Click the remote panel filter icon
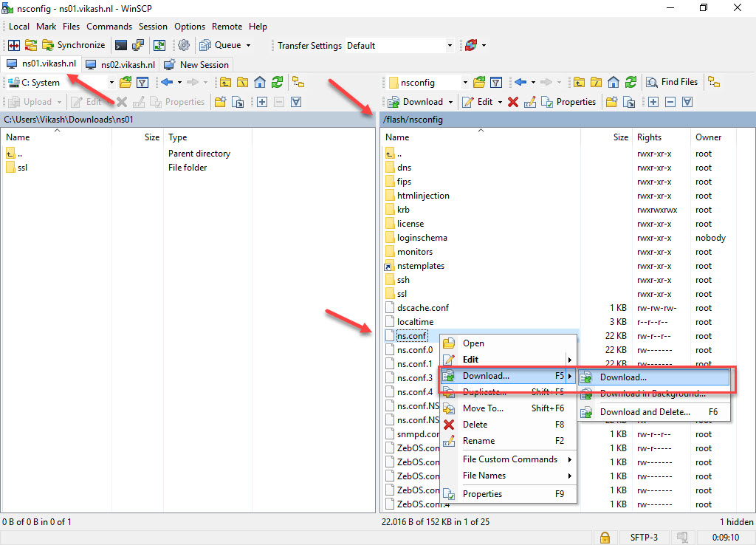This screenshot has height=545, width=756. [x=496, y=83]
